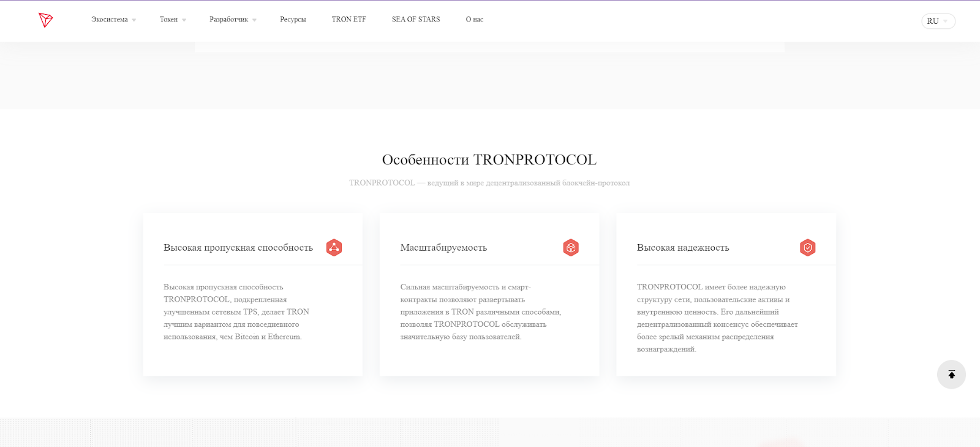Click the description mentioning Bitcoin и Ethereum

coord(236,311)
